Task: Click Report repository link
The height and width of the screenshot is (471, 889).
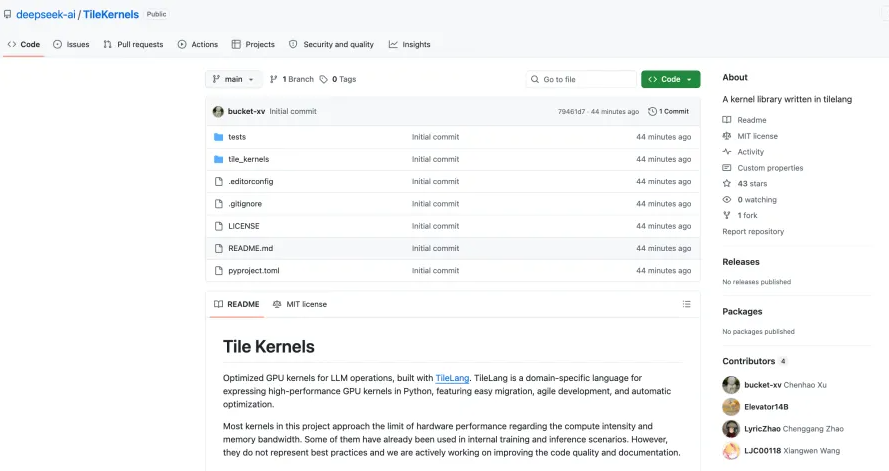Action: point(753,231)
